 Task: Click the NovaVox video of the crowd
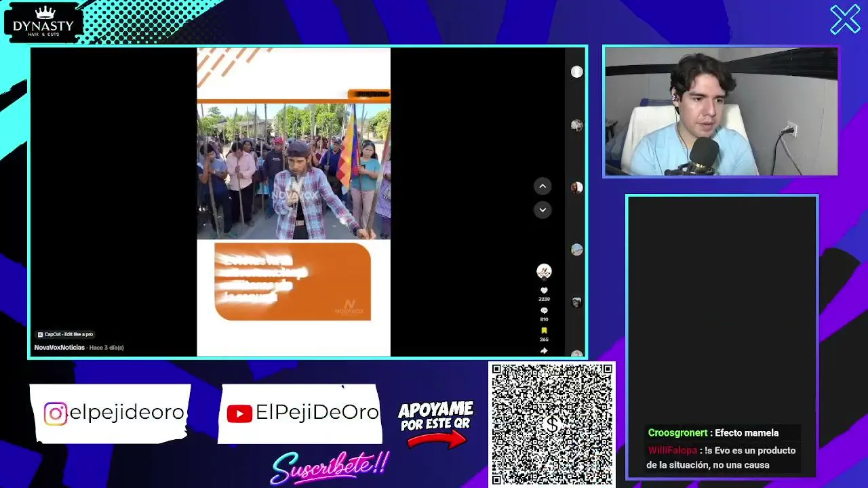click(x=294, y=171)
